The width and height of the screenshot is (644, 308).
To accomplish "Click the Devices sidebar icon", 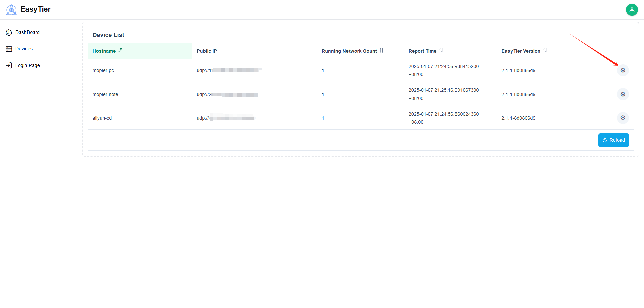I will pos(9,49).
